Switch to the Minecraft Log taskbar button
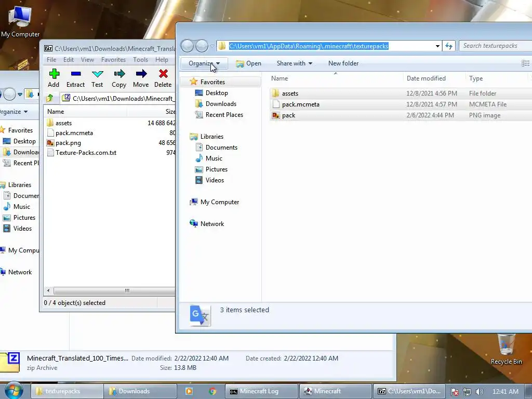The width and height of the screenshot is (532, 399). tap(262, 391)
